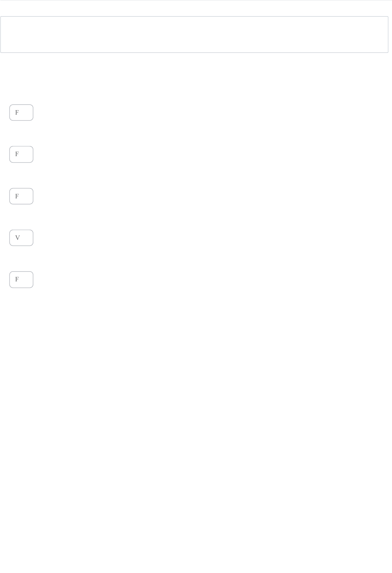Image resolution: width=392 pixels, height=573 pixels.
Task: Open the last F answer dropdown
Action: pyautogui.click(x=21, y=280)
